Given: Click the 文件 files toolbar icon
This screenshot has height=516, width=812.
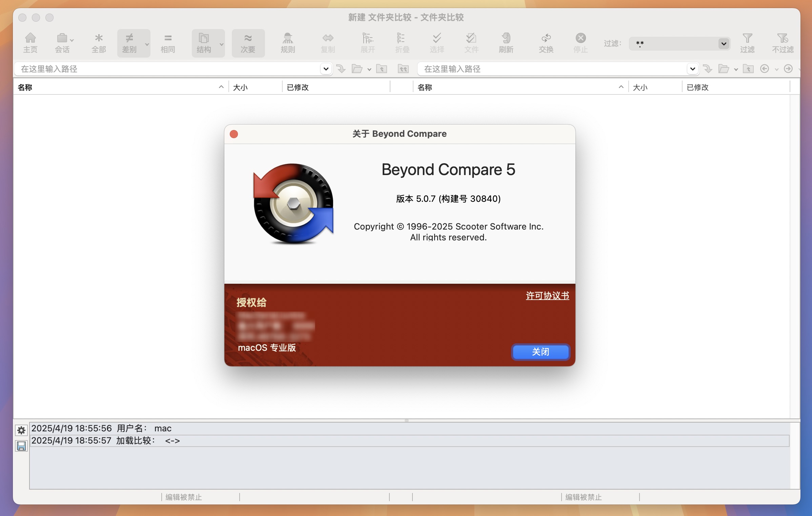Looking at the screenshot, I should click(471, 43).
